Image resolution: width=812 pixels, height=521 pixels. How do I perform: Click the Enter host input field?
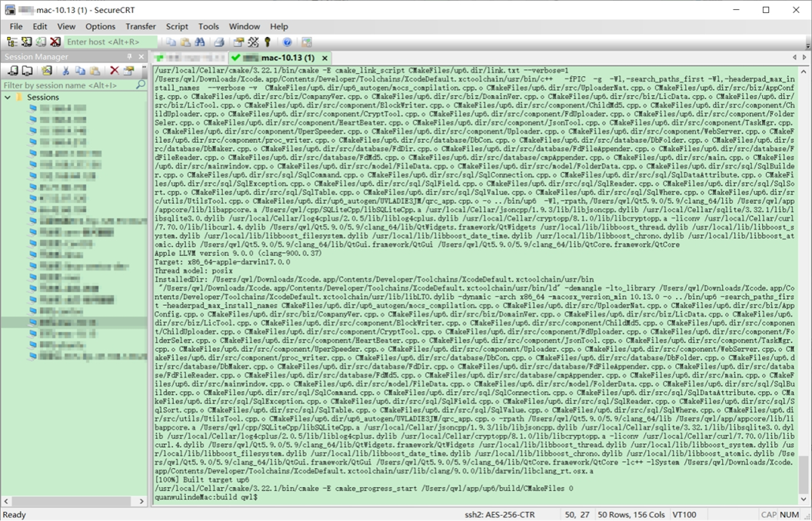tap(110, 42)
